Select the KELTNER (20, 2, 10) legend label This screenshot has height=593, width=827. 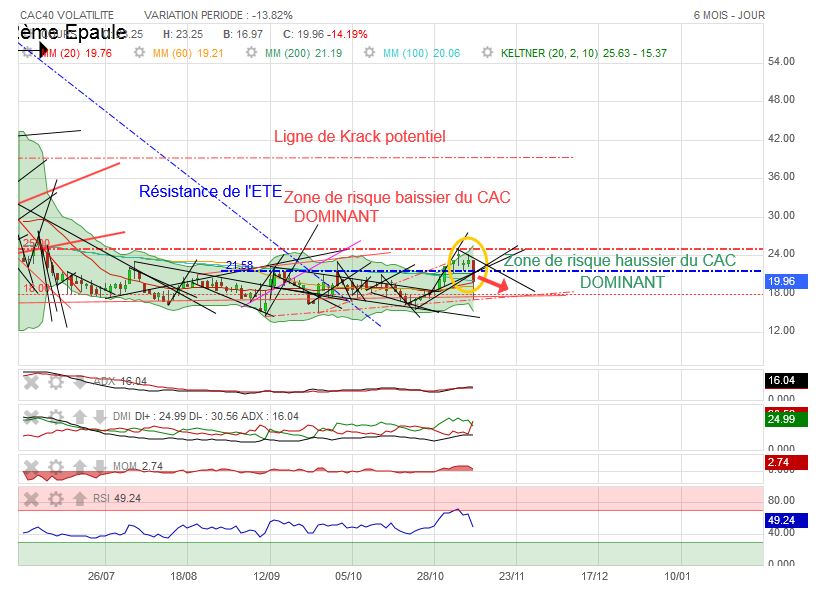click(x=584, y=53)
